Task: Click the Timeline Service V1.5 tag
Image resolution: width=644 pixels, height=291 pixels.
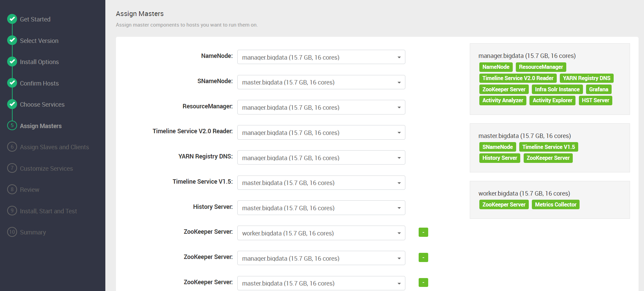Action: [549, 147]
